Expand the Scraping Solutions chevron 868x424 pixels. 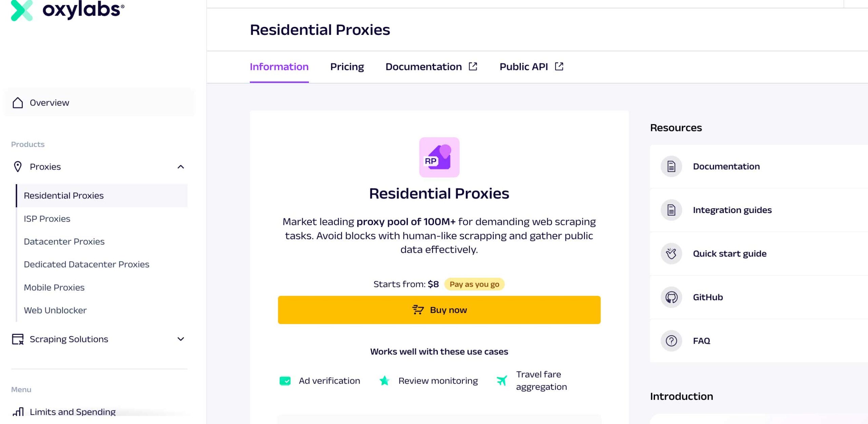coord(181,339)
